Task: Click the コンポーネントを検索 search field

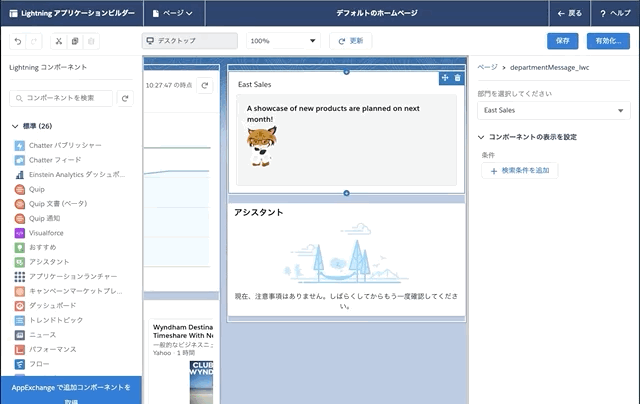Action: (x=61, y=98)
